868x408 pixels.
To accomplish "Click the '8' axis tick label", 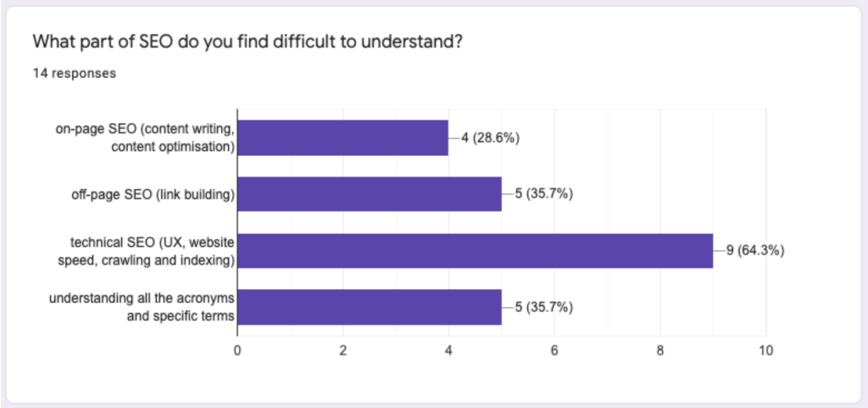I will [x=660, y=350].
